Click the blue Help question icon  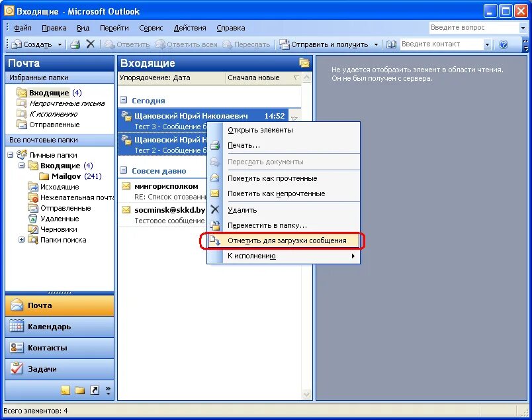click(504, 44)
